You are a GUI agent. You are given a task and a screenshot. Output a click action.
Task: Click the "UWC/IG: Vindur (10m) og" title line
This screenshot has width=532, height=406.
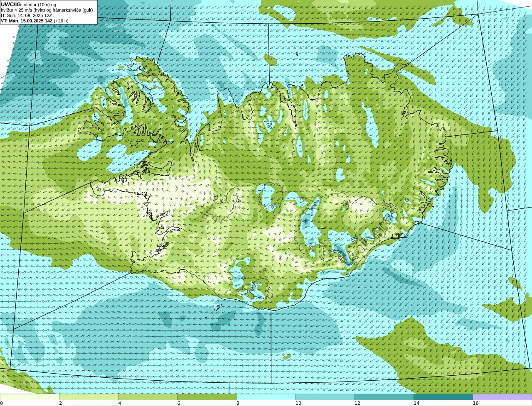28,5
